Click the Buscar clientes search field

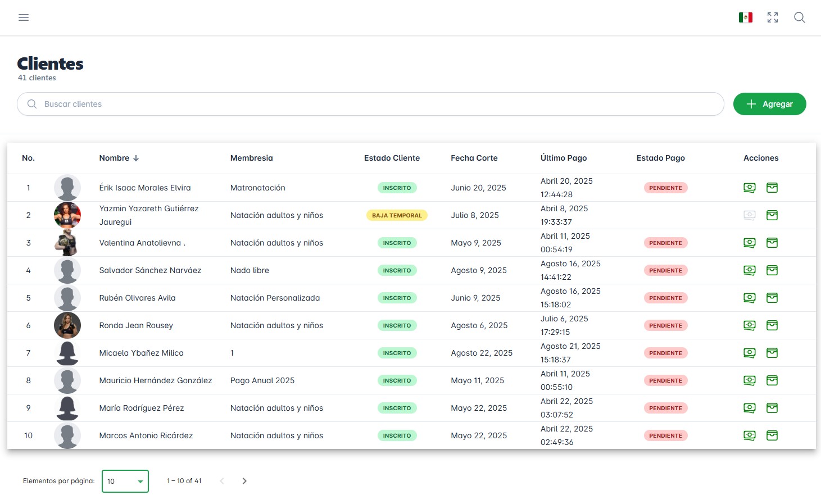tap(371, 104)
